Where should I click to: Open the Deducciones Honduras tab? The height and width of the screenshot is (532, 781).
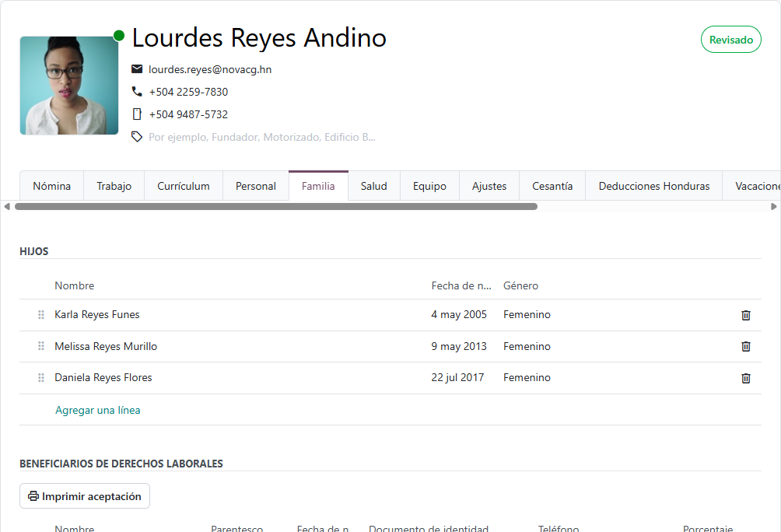pos(654,186)
